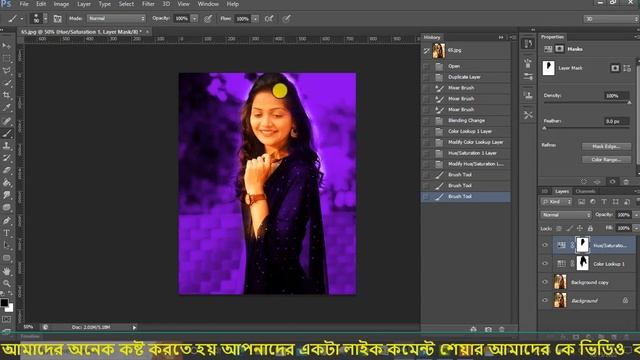This screenshot has width=640, height=360.
Task: Open the Image menu
Action: click(x=61, y=4)
